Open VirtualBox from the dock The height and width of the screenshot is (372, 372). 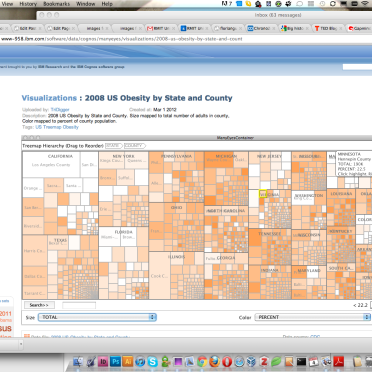251,362
